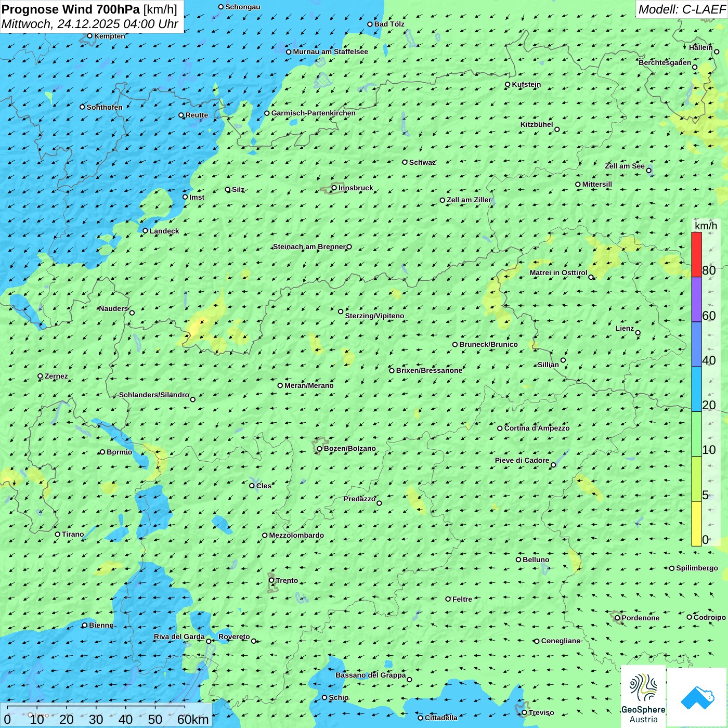Select the Lienz location marker
This screenshot has width=728, height=728.
point(638,333)
